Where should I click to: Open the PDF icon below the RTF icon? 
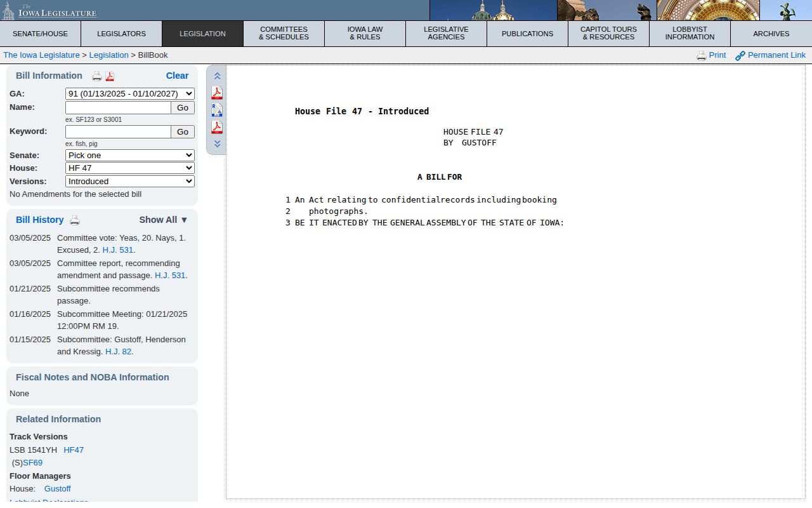point(217,127)
